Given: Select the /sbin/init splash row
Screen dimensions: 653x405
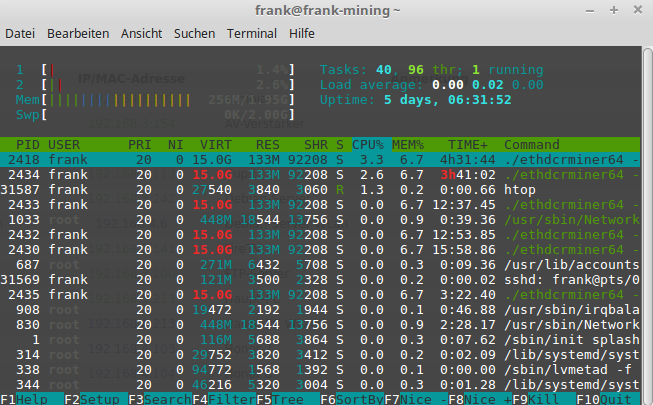Looking at the screenshot, I should 320,340.
